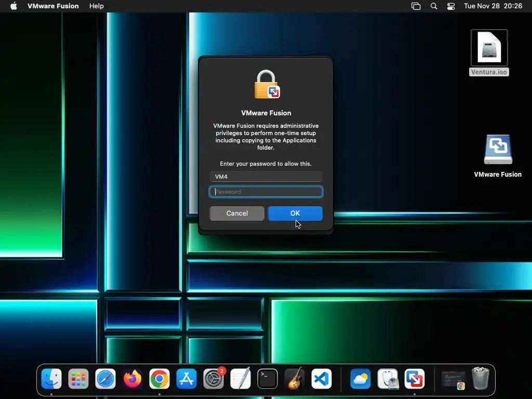
Task: Open the Trash from the Dock
Action: click(x=481, y=378)
